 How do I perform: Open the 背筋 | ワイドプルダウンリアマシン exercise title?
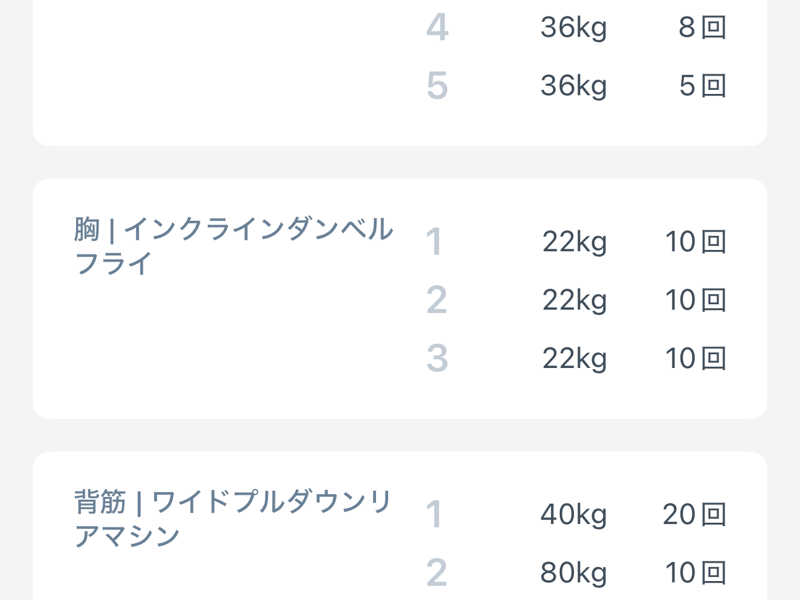coord(234,518)
